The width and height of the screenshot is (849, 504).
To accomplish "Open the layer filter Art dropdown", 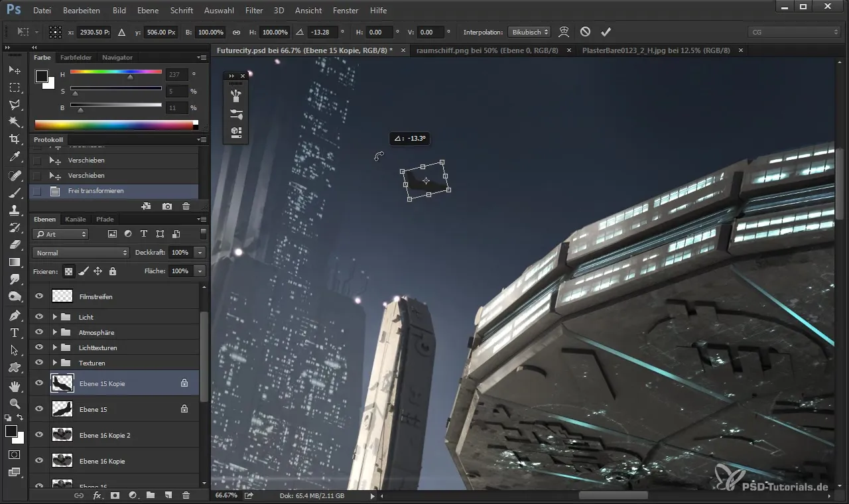I will 60,234.
